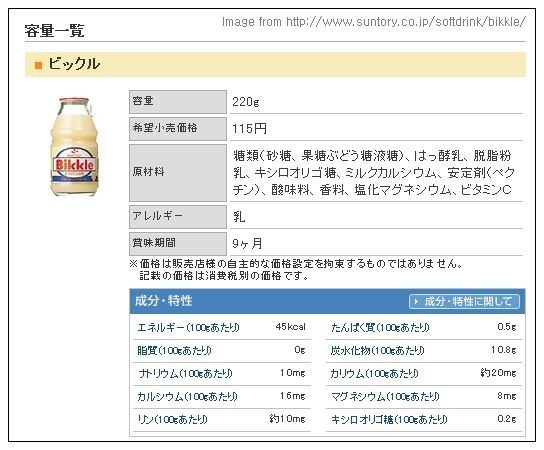Click the 9ヶ月 shelf life value
The image size is (544, 450).
[247, 244]
